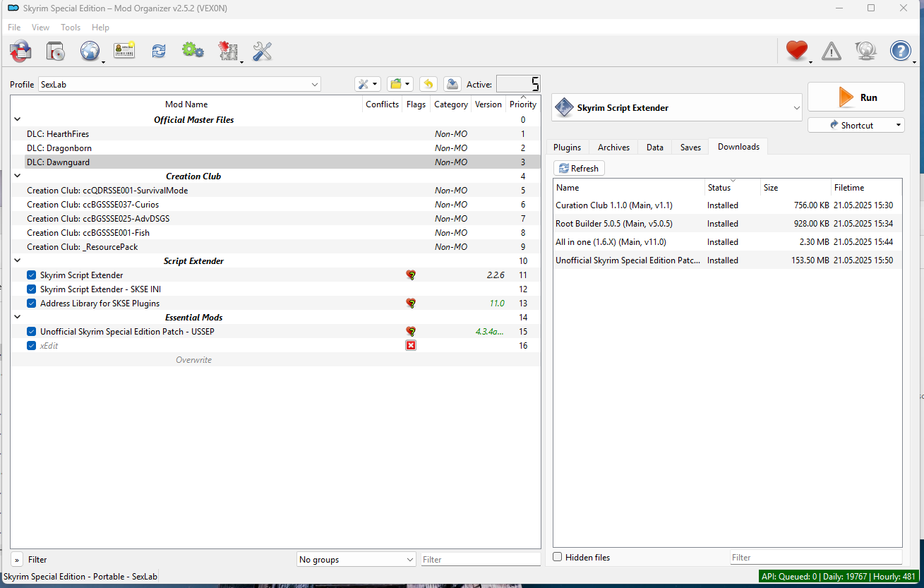The image size is (924, 588).
Task: Collapse the Creation Club separator
Action: (x=18, y=176)
